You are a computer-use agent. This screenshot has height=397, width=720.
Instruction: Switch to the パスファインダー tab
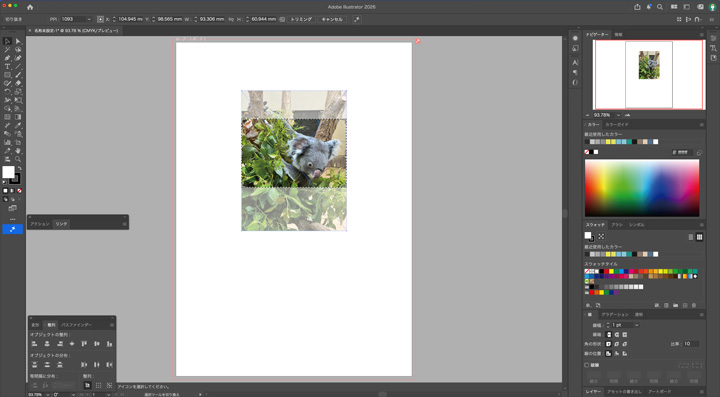77,325
